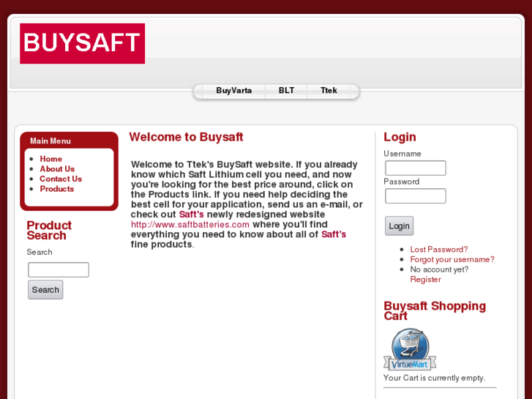
Task: Click the first Saft's link in text
Action: (191, 215)
